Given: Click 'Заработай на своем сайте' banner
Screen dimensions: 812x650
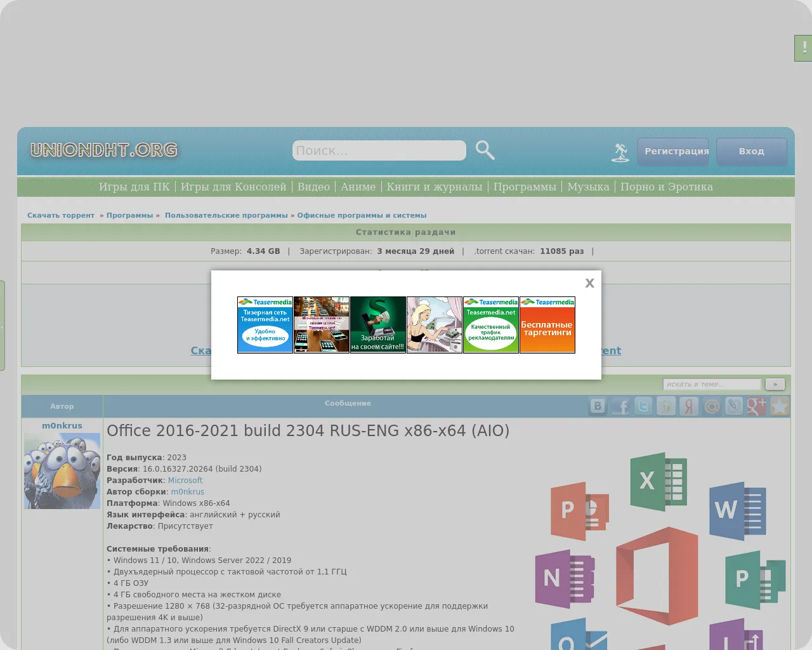Looking at the screenshot, I should [x=378, y=325].
